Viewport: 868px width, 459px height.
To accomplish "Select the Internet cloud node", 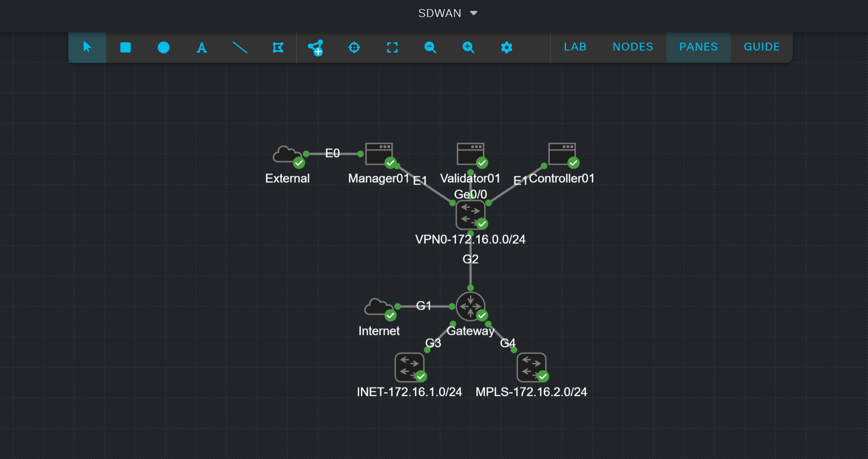I will tap(379, 308).
